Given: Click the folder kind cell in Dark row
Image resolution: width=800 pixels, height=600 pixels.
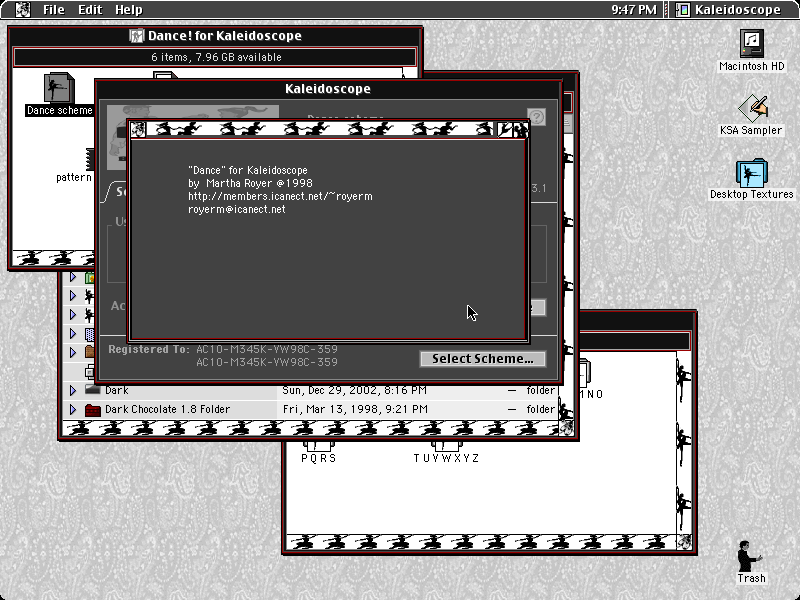Looking at the screenshot, I should [x=540, y=390].
